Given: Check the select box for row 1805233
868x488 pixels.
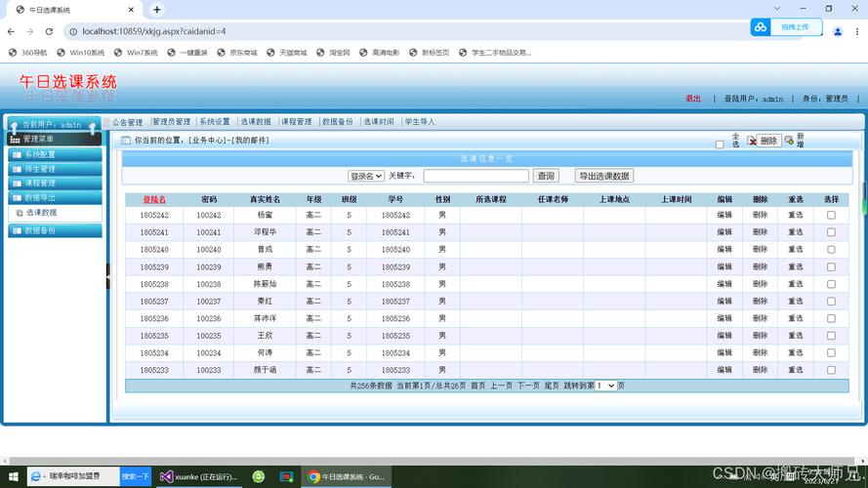Looking at the screenshot, I should (x=831, y=370).
